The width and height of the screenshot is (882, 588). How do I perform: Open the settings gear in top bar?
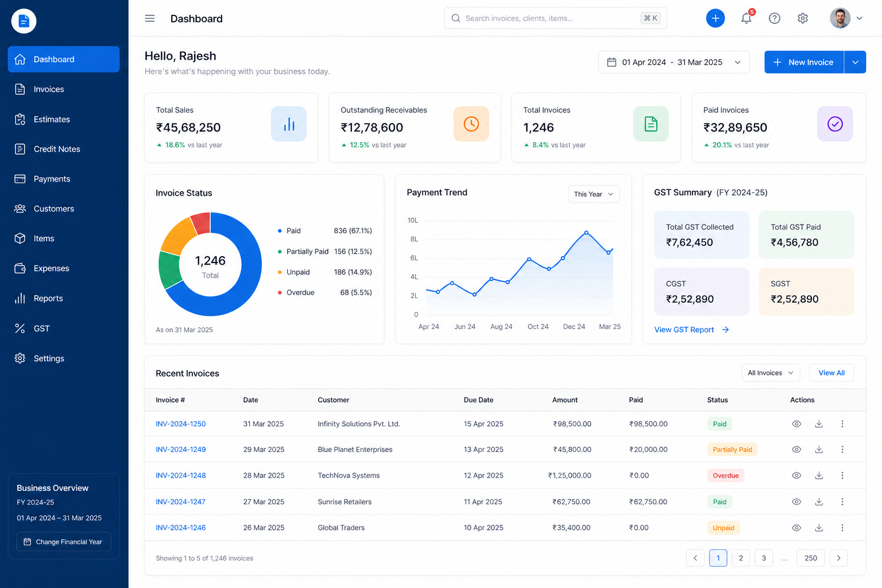point(803,18)
